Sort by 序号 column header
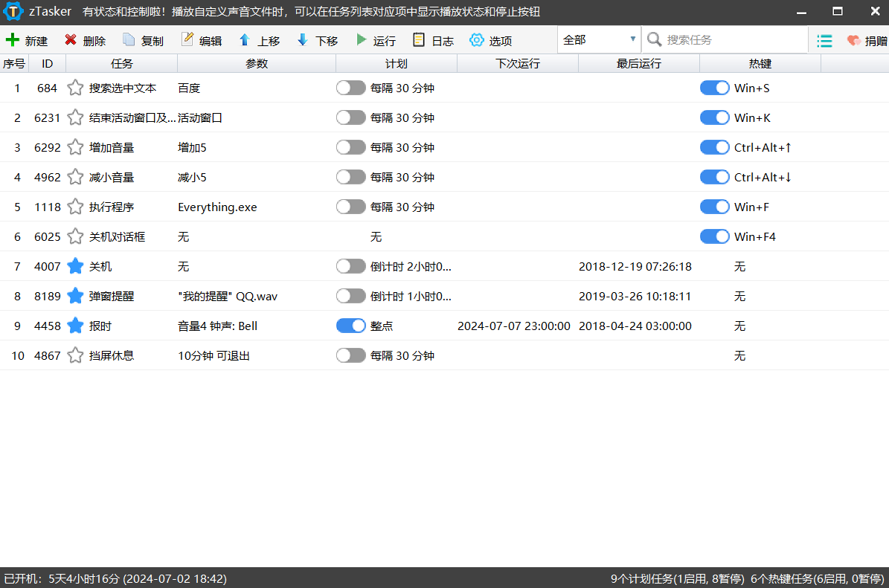 tap(14, 64)
